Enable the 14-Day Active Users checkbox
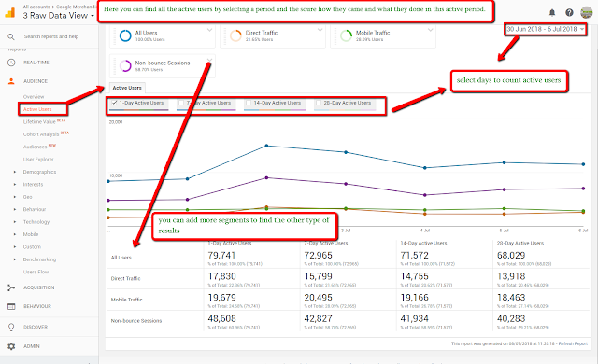 pos(249,103)
